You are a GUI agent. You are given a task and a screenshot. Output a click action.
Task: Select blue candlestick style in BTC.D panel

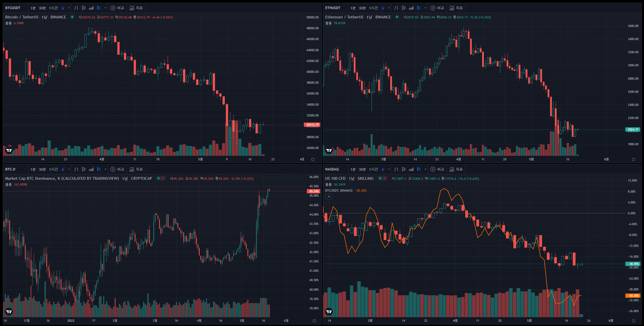[x=99, y=169]
